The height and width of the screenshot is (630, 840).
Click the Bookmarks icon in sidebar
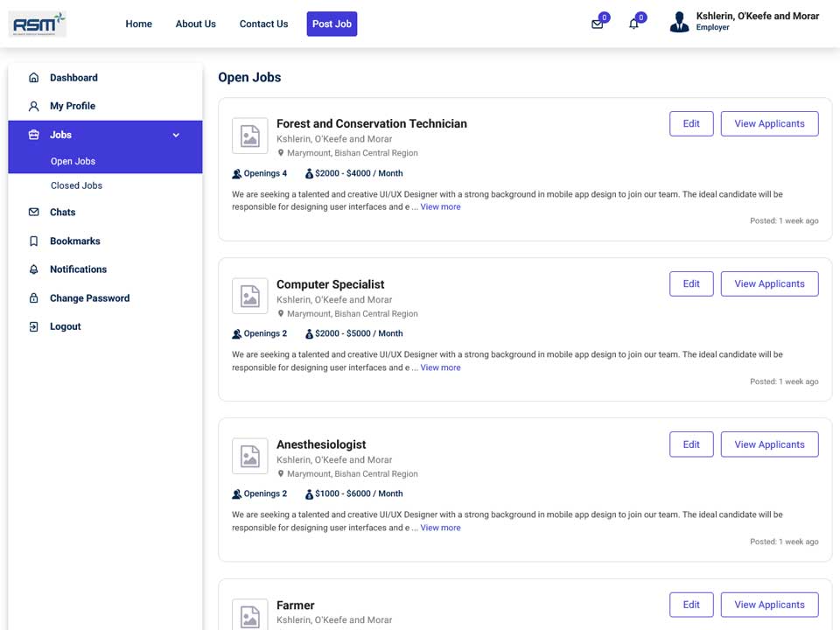[34, 241]
